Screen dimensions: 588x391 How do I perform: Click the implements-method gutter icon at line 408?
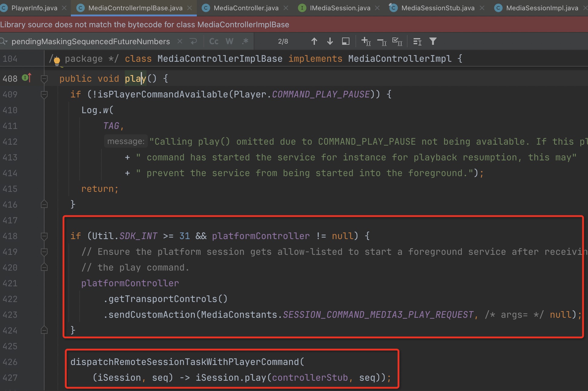click(x=26, y=78)
